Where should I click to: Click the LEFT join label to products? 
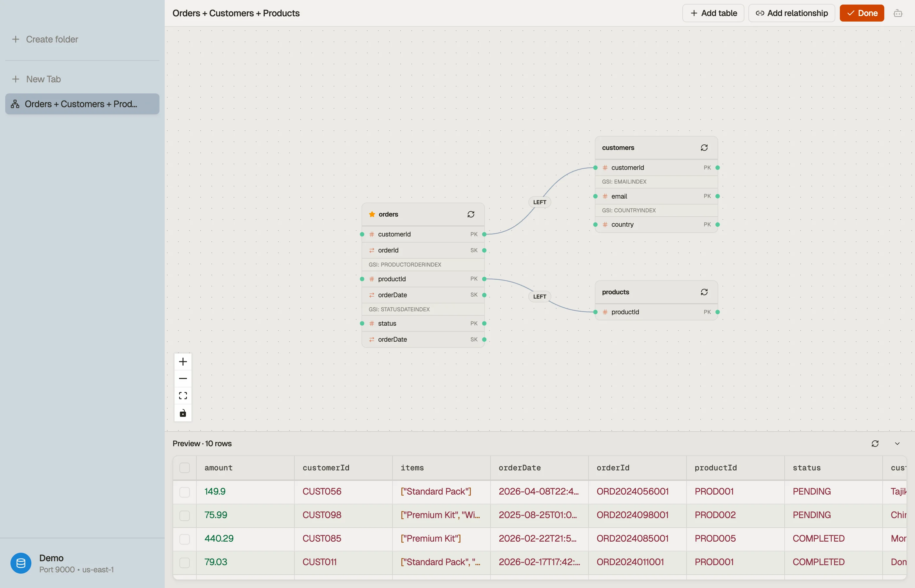click(540, 296)
